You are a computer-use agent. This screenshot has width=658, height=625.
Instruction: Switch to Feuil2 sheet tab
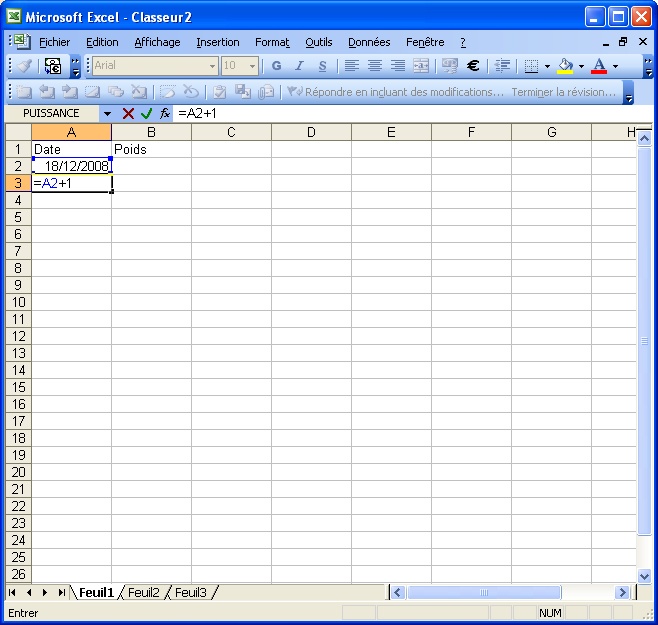point(144,593)
